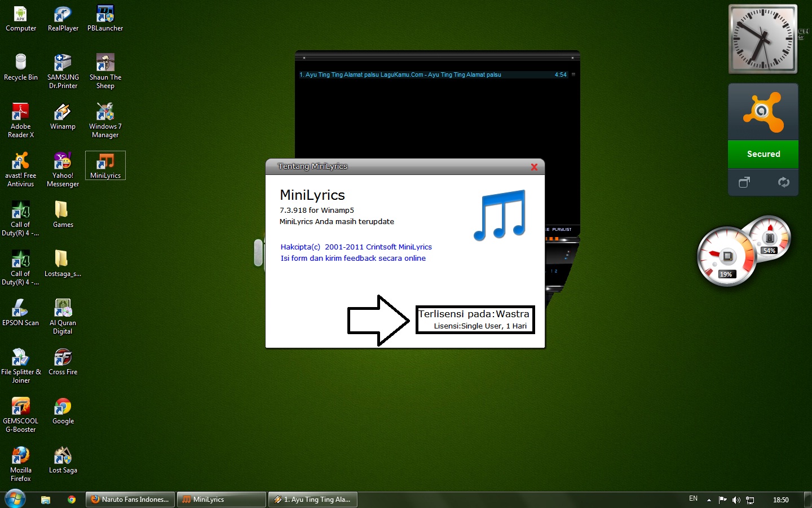Screen dimensions: 812x508
Task: Open Call of Duty(R) 4 shortcut above EPSON Scan
Action: 21,268
